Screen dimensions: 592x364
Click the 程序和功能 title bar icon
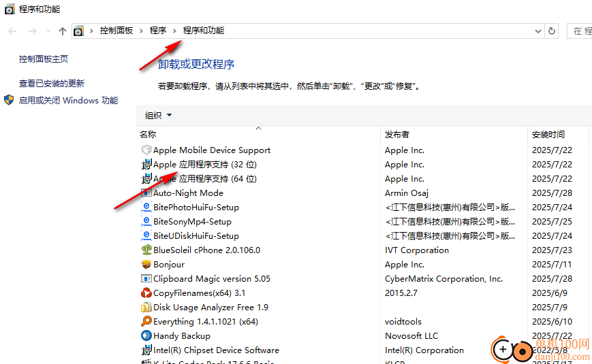pyautogui.click(x=10, y=9)
